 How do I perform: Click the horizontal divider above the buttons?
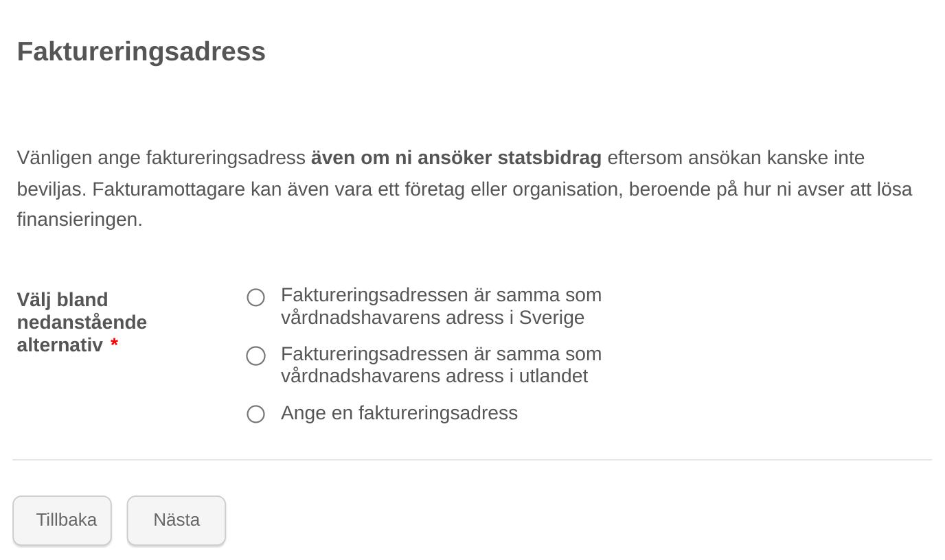472,460
